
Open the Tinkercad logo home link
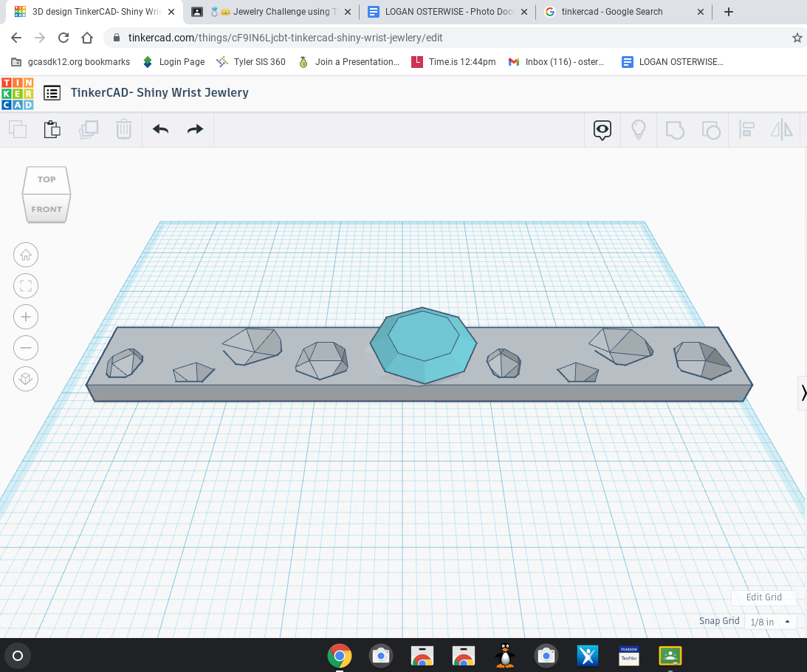[x=18, y=93]
